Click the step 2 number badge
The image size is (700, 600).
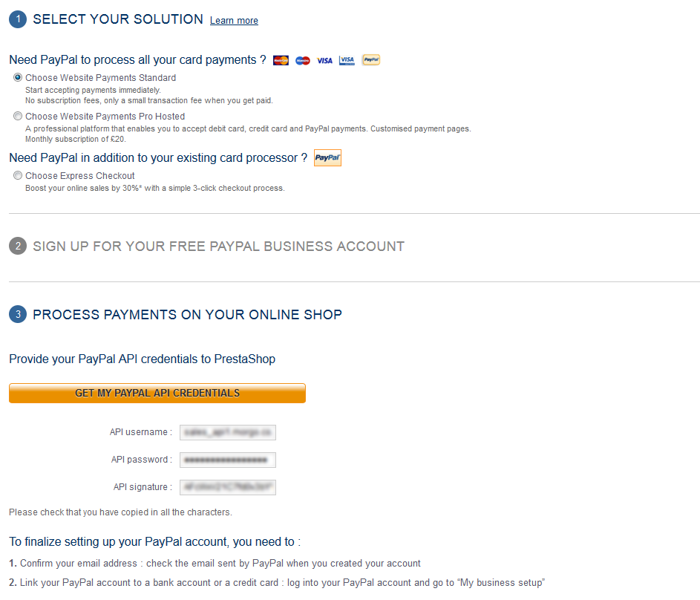click(18, 247)
